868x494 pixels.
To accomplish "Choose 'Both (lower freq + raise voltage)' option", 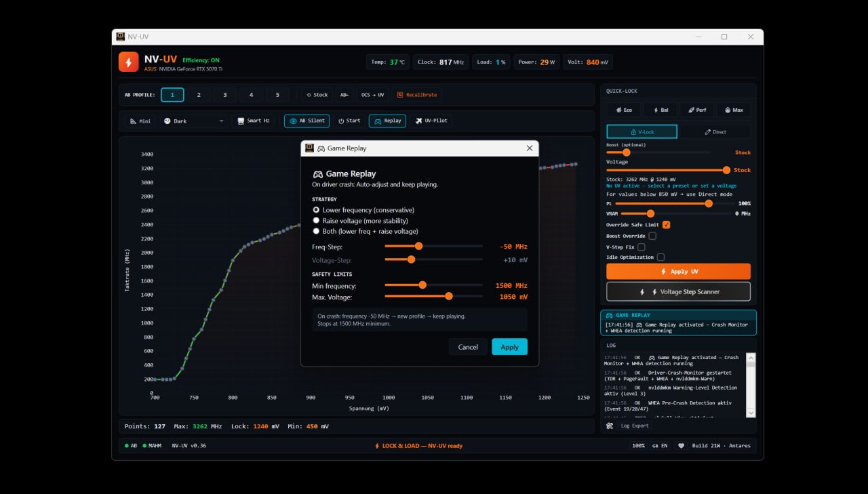I will [316, 231].
